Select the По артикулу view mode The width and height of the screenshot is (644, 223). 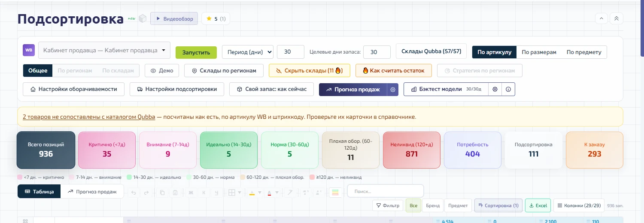[494, 52]
